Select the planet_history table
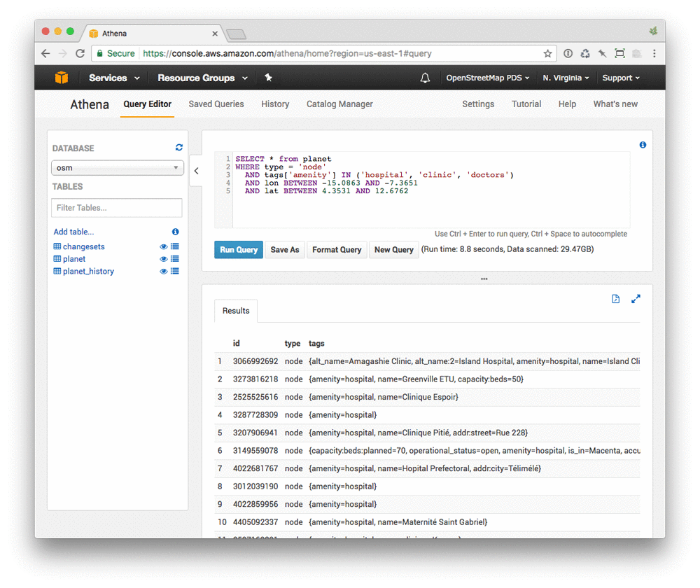700x588 pixels. [88, 271]
